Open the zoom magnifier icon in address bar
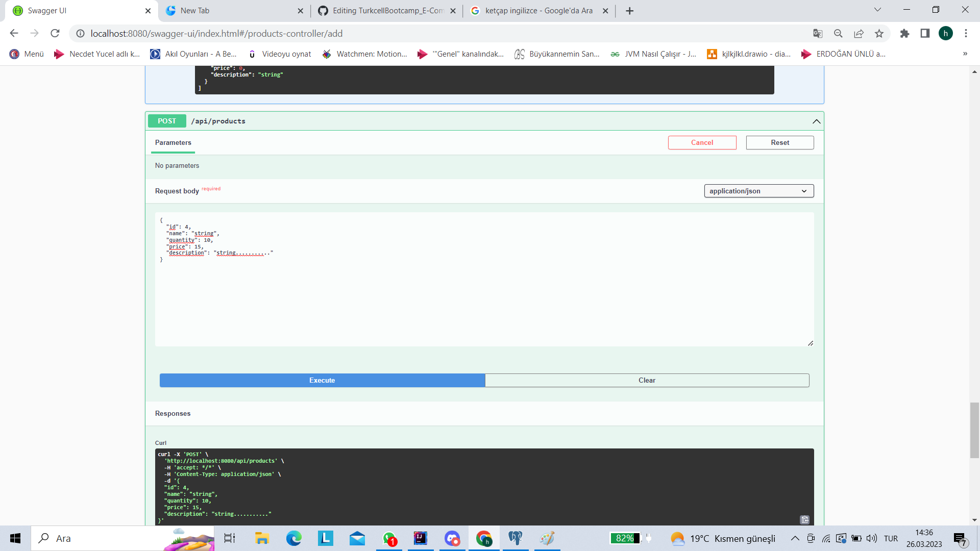 [x=838, y=33]
